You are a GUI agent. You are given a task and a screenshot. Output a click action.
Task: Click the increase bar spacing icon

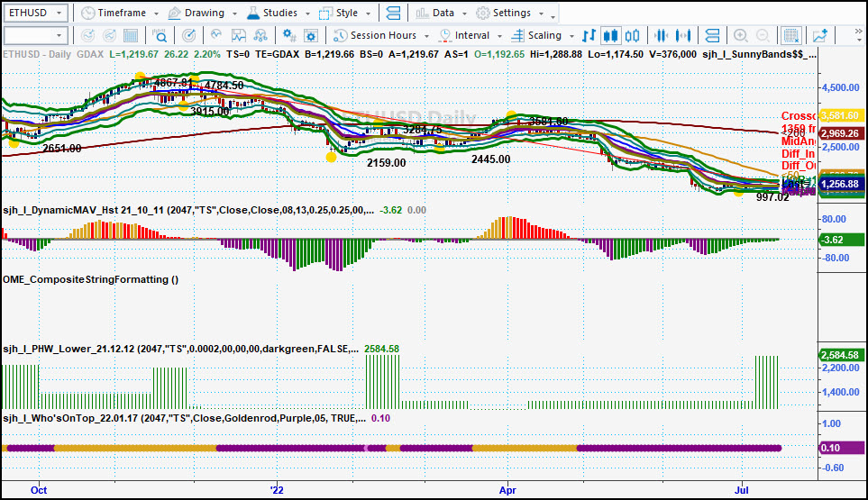click(x=683, y=35)
